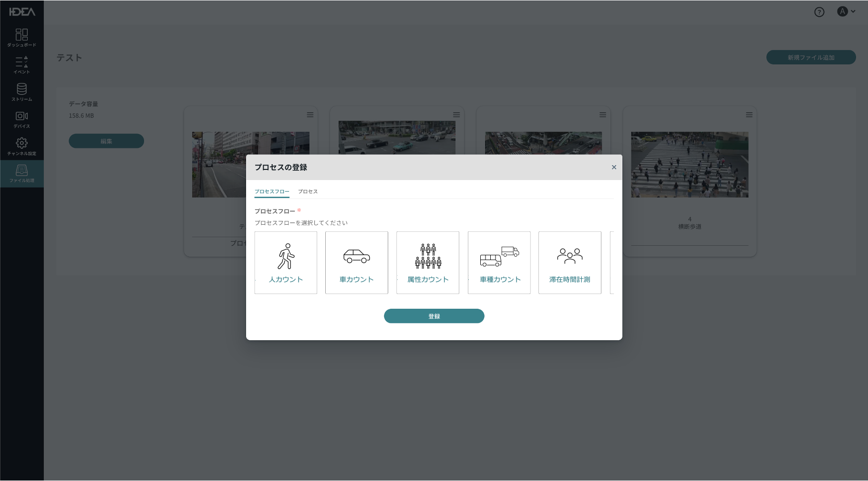Open hamburger menu of second intersection video card
Screen dimensions: 868x481
[456, 115]
